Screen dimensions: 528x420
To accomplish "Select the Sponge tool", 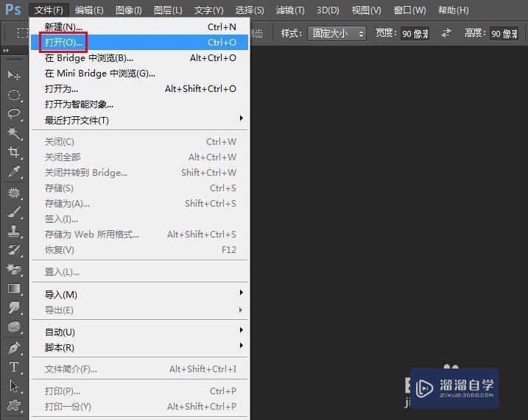I will pyautogui.click(x=14, y=327).
